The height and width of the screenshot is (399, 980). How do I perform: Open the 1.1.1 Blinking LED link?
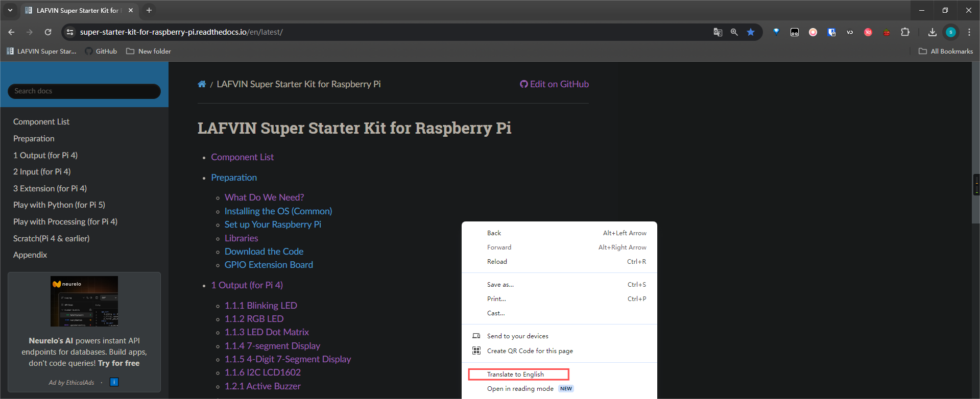click(260, 306)
